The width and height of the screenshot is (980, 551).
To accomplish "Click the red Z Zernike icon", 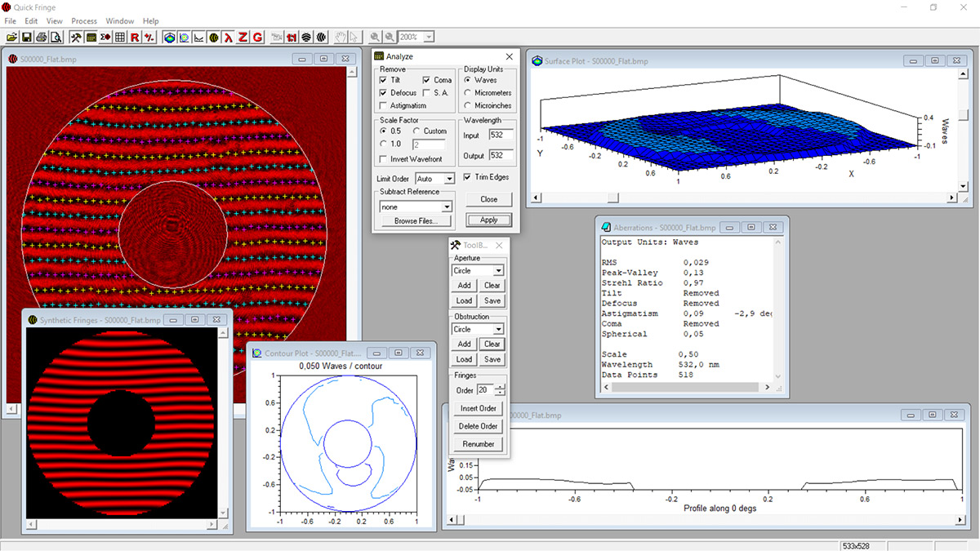I will (x=243, y=38).
